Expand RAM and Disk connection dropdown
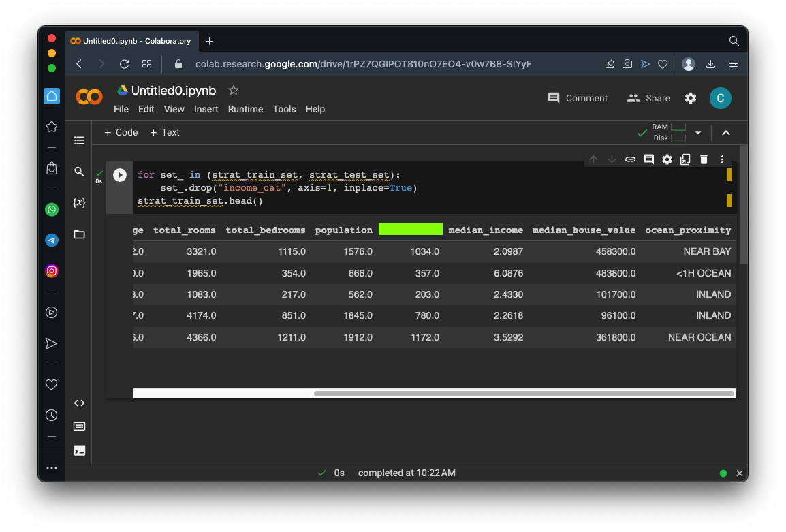The width and height of the screenshot is (786, 532). point(697,133)
